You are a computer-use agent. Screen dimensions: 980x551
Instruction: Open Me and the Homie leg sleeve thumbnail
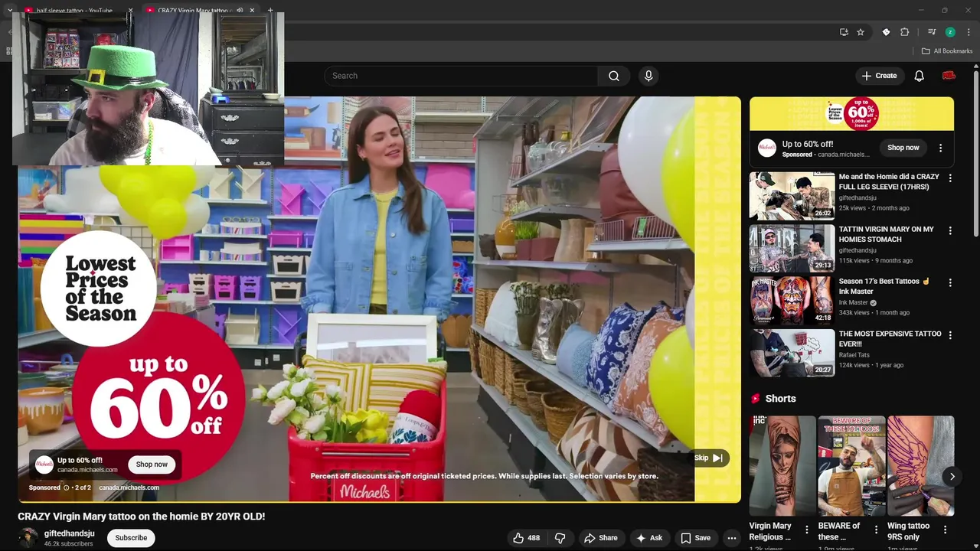(x=792, y=196)
